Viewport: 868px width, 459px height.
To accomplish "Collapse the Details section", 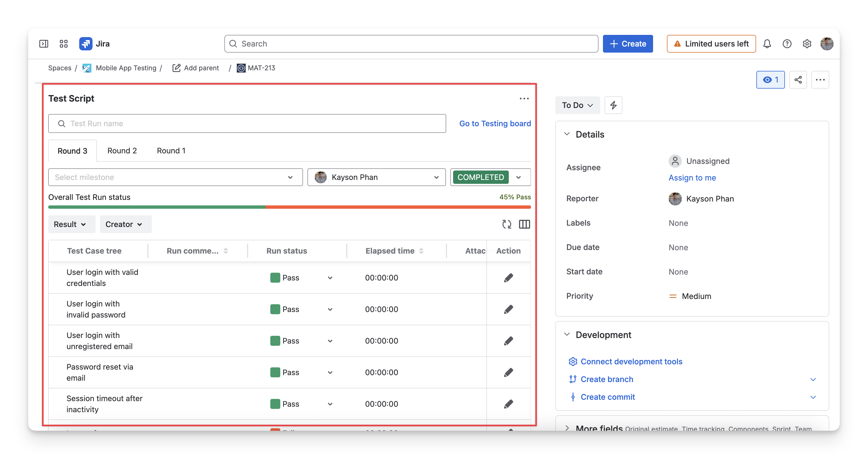I will (x=567, y=134).
